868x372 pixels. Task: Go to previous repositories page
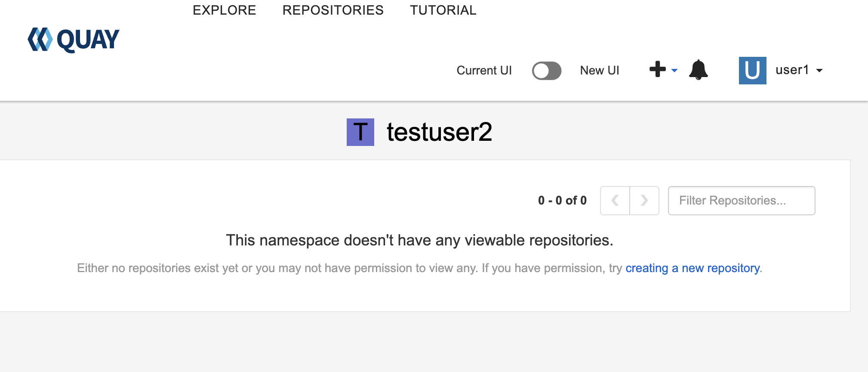(615, 201)
